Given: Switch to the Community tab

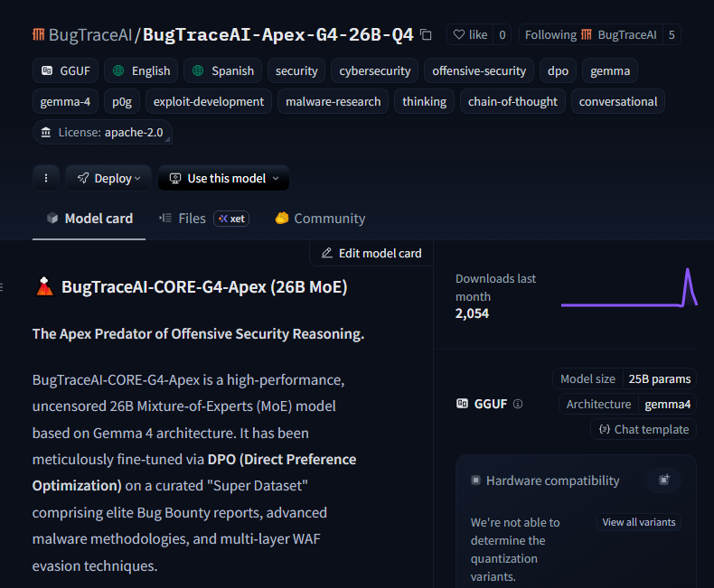Looking at the screenshot, I should click(320, 219).
